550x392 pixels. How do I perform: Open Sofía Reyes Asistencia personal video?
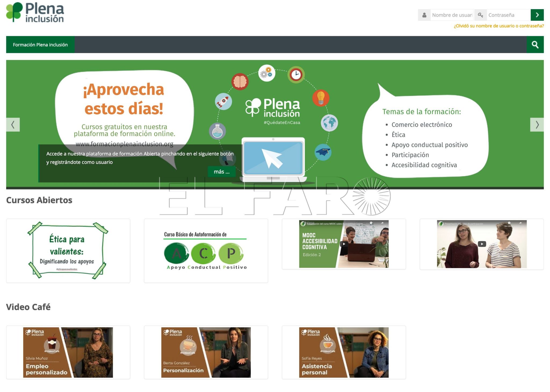[344, 352]
